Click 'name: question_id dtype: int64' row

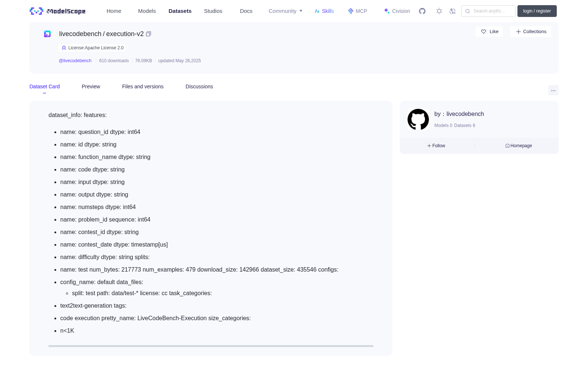coord(100,132)
